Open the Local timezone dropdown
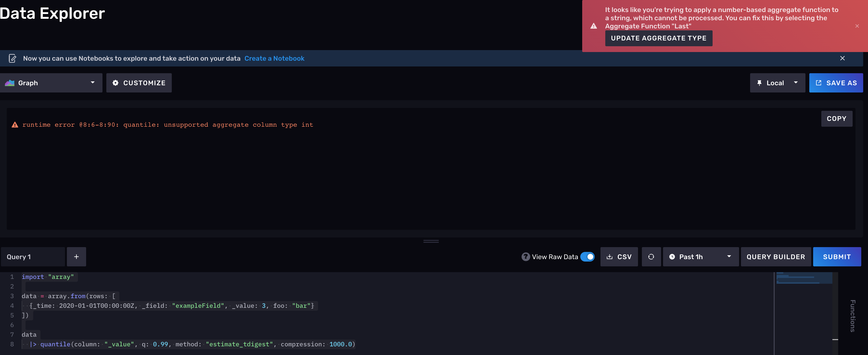This screenshot has height=355, width=868. (x=777, y=83)
